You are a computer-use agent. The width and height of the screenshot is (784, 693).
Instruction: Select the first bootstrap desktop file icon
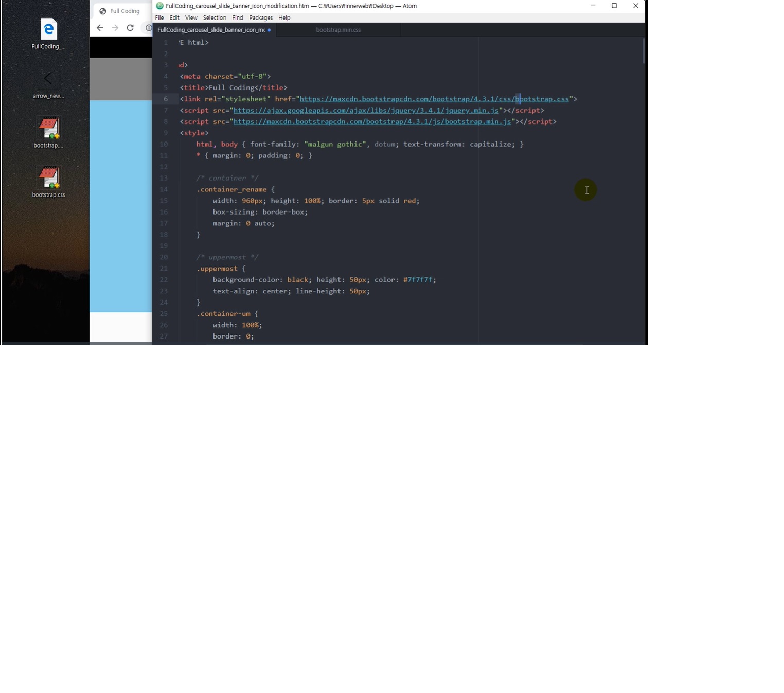tap(48, 129)
